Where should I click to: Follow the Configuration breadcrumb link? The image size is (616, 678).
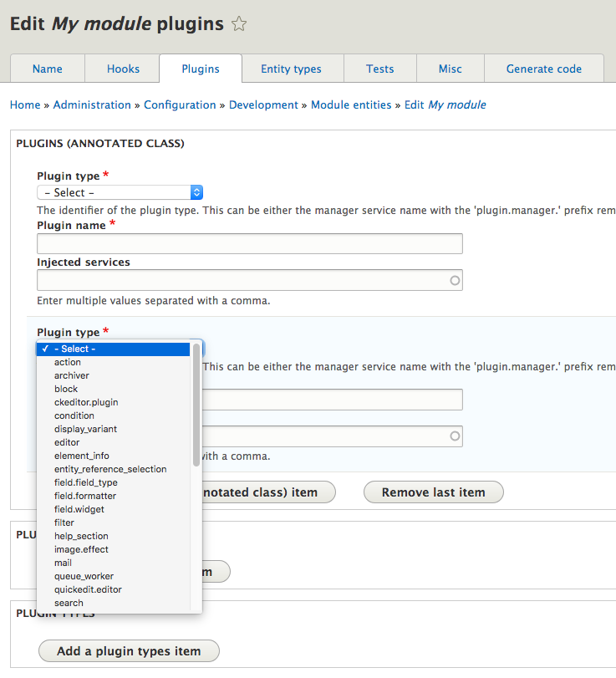point(180,105)
